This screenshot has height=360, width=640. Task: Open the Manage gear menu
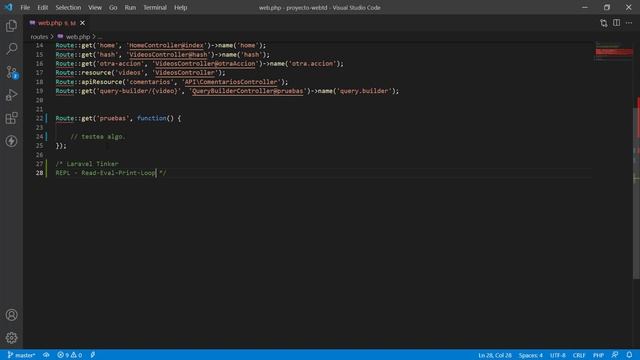point(11,338)
